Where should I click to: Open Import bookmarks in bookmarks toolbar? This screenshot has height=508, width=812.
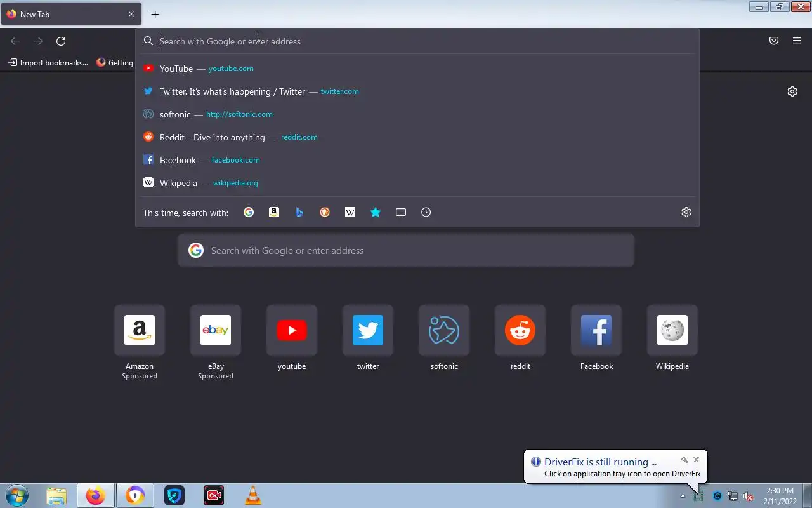[48, 63]
